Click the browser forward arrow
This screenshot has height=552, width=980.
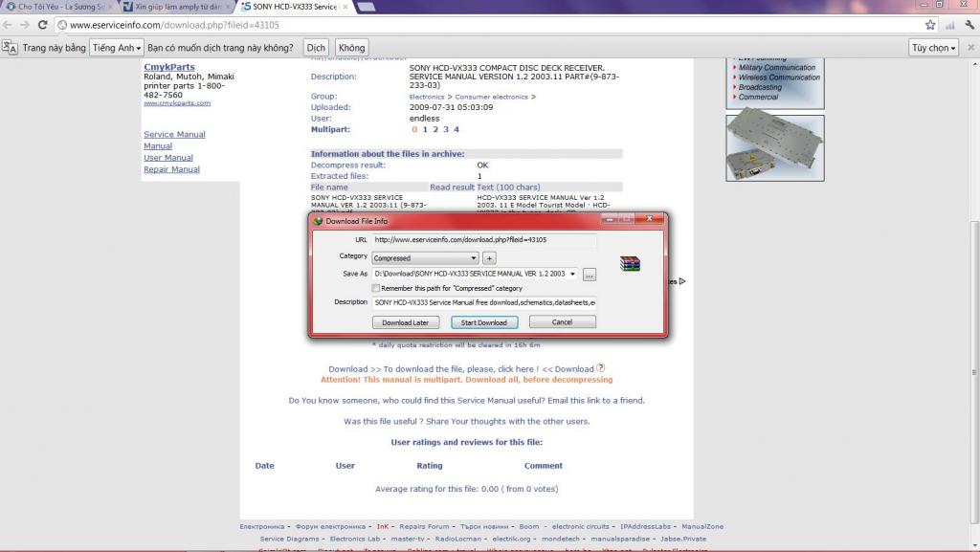[x=24, y=25]
